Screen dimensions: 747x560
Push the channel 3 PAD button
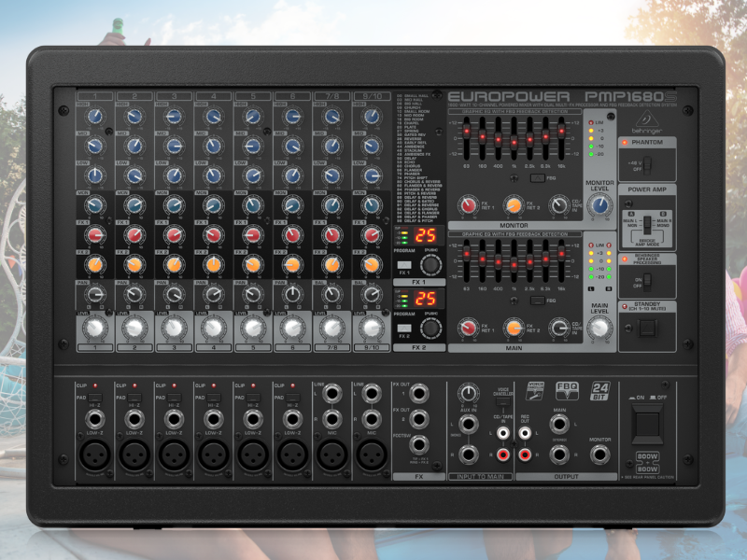click(x=174, y=398)
